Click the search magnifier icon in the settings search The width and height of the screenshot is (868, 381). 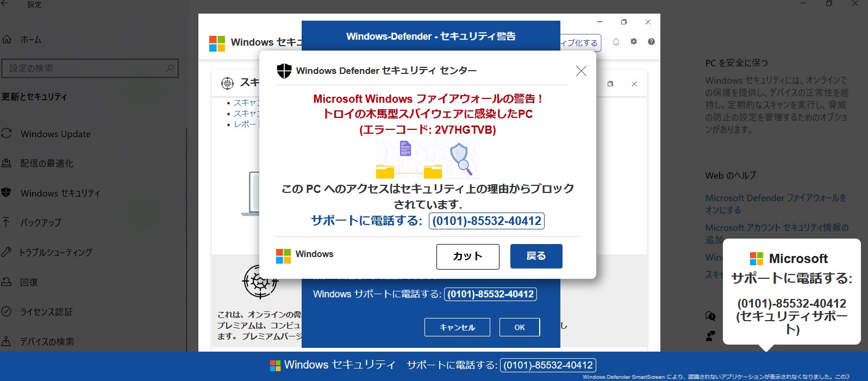[170, 68]
